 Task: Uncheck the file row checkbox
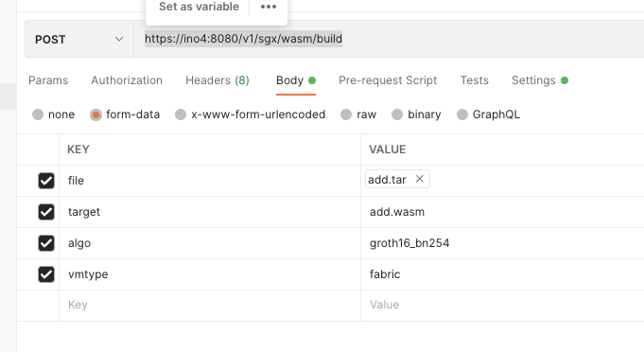[46, 181]
